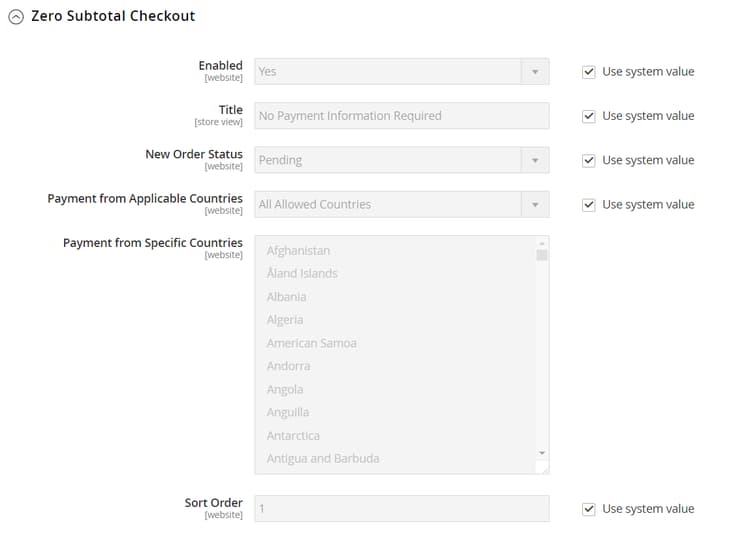
Task: Select Åland Islands in the countries list
Action: (x=302, y=274)
